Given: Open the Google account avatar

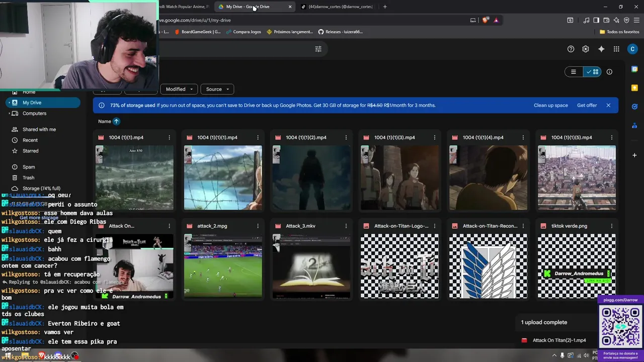Looking at the screenshot, I should tap(632, 49).
